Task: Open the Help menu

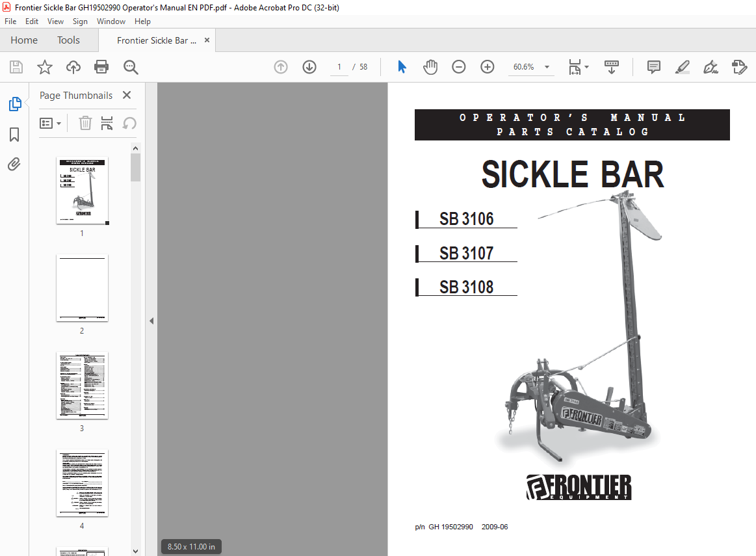Action: click(142, 21)
